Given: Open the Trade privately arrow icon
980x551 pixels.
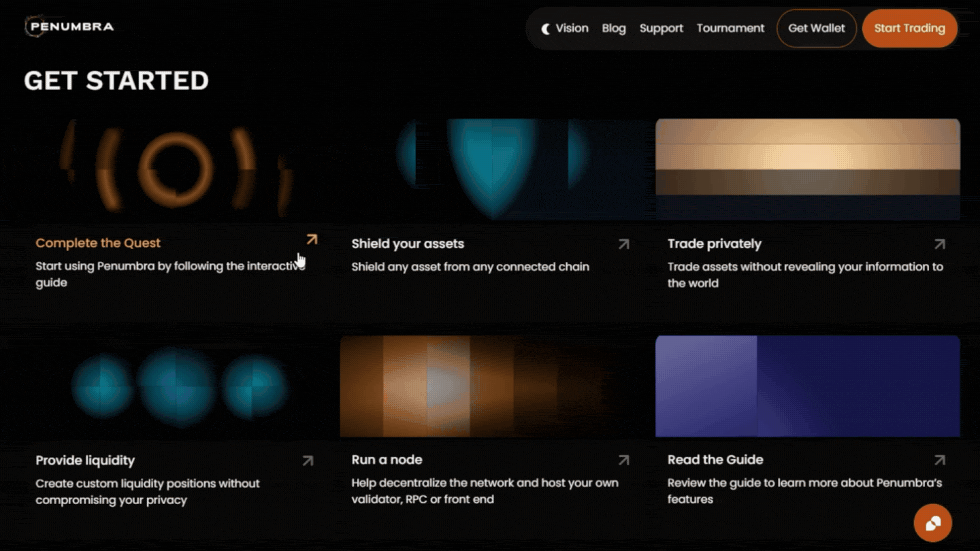Looking at the screenshot, I should tap(939, 244).
